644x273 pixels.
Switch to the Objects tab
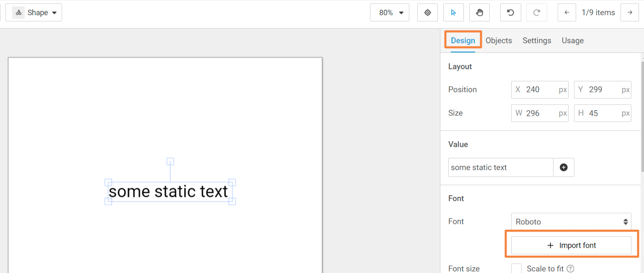tap(499, 41)
